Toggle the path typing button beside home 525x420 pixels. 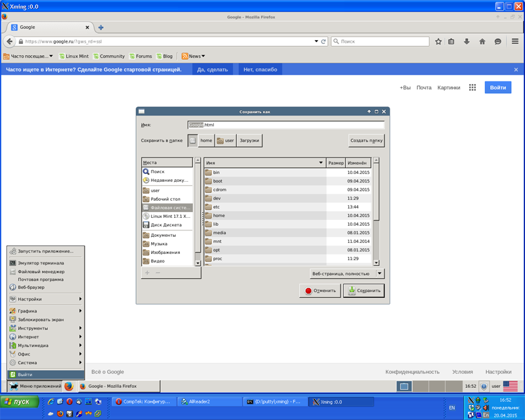coord(192,140)
